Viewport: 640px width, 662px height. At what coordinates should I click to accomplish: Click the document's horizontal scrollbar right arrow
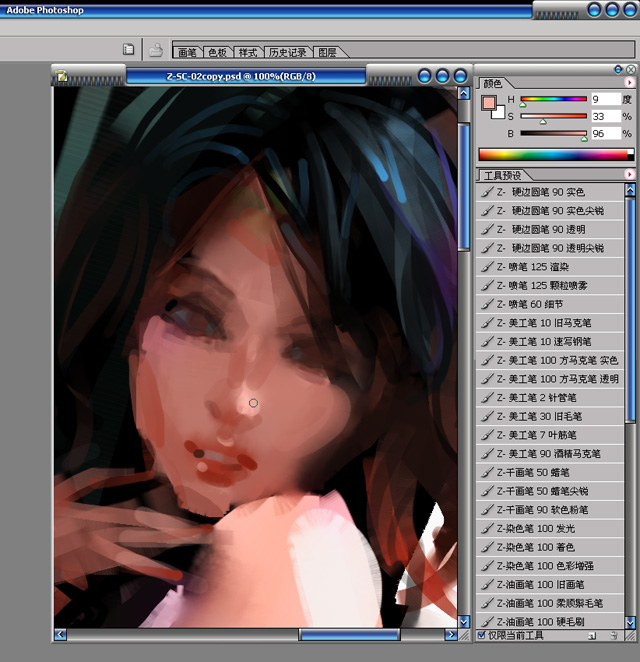click(x=451, y=634)
